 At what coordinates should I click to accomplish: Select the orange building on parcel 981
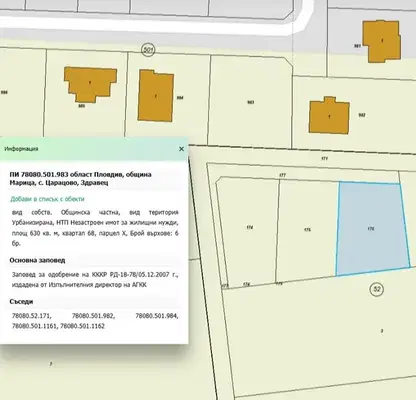pos(382,41)
